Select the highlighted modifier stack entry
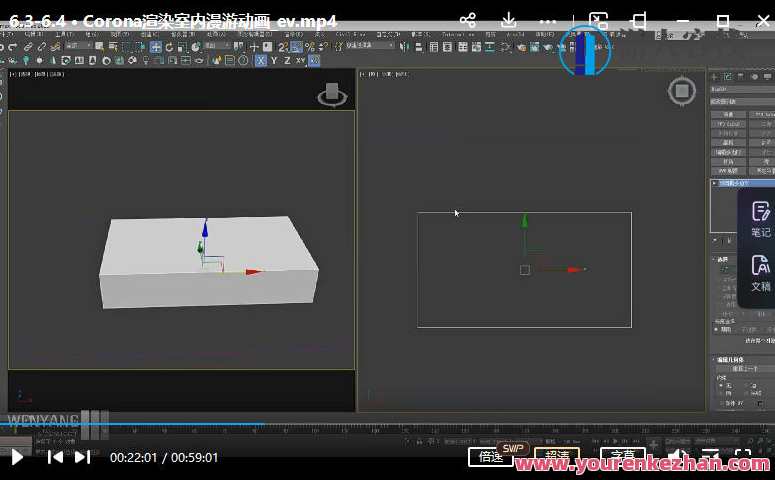The width and height of the screenshot is (775, 480). point(743,183)
